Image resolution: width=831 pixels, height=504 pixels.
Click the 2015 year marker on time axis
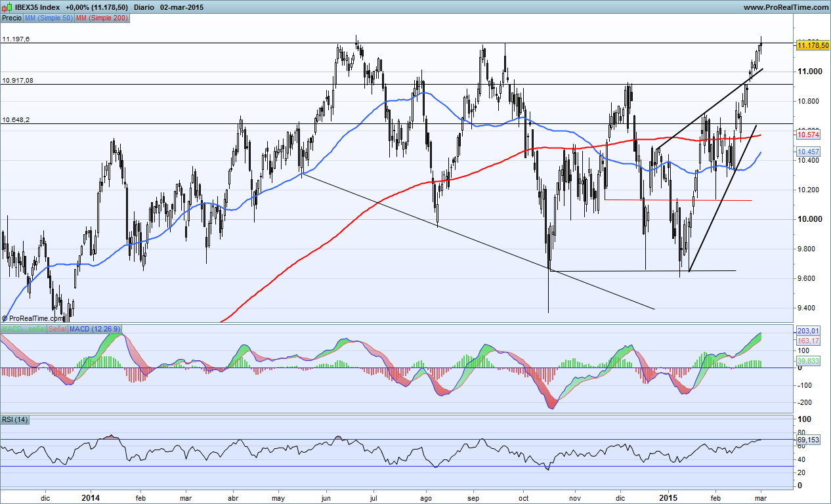tap(669, 498)
